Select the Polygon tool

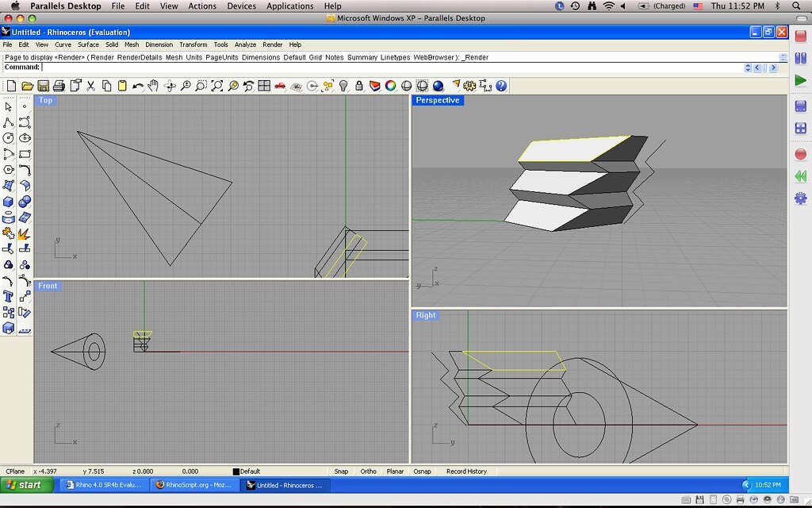[x=8, y=170]
